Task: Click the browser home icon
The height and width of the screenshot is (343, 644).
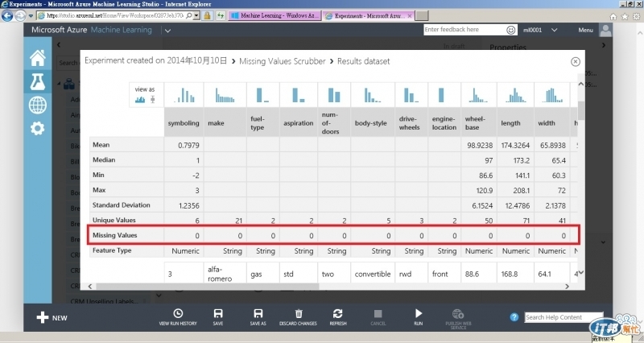Action: click(613, 16)
